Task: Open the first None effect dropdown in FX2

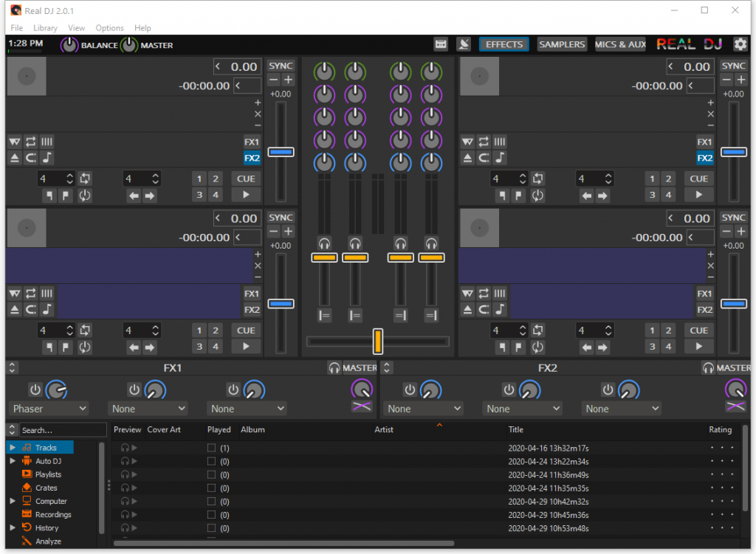Action: [x=423, y=408]
